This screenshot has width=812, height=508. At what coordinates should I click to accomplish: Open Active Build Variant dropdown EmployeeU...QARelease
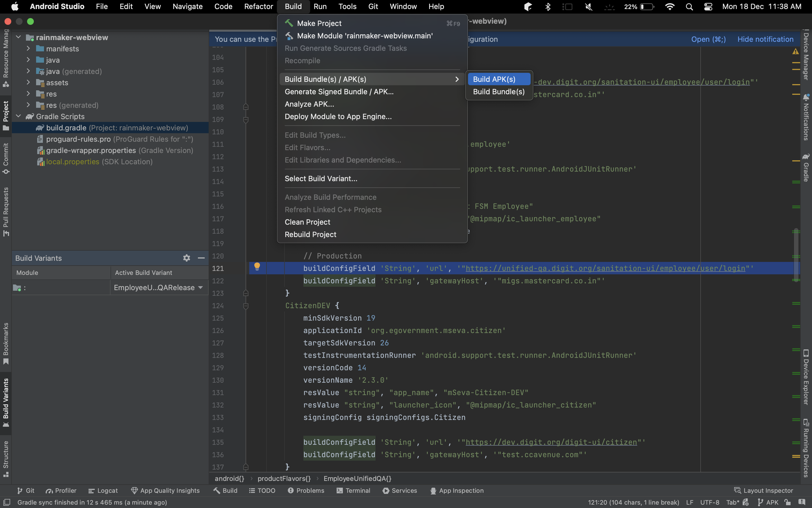159,288
